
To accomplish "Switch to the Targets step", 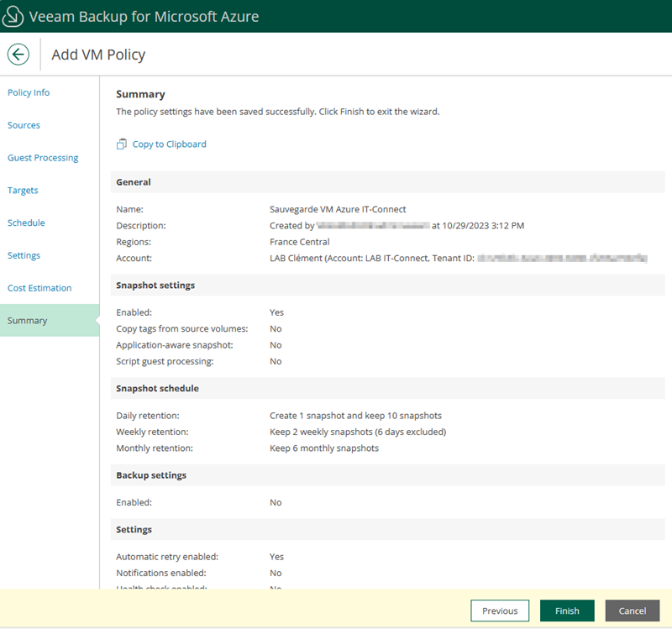I will 23,191.
